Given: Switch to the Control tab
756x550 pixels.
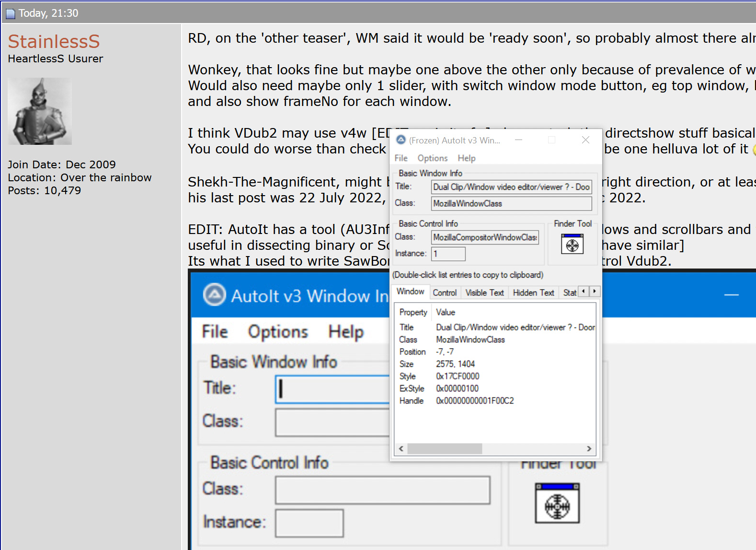Looking at the screenshot, I should click(x=445, y=293).
